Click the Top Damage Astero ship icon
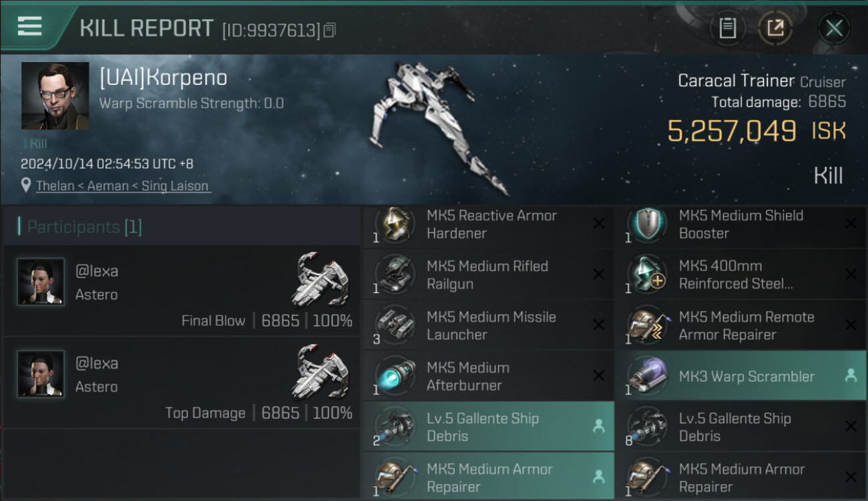 (x=319, y=371)
